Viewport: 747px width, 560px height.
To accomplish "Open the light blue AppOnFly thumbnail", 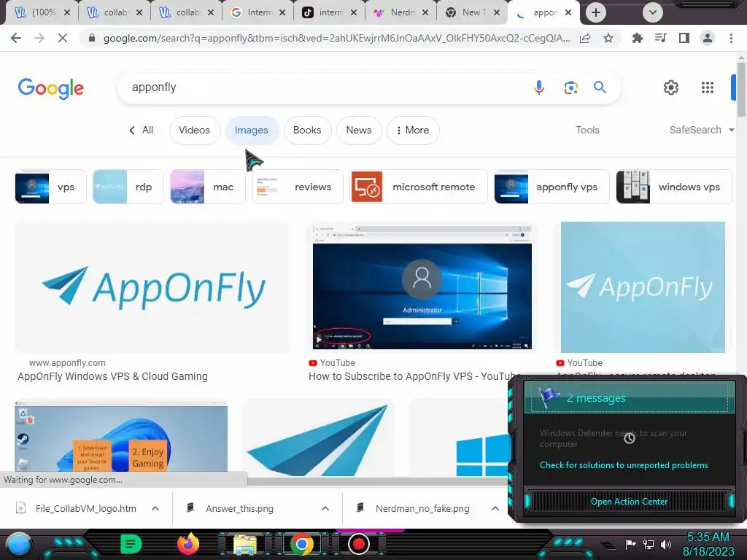I will [643, 287].
